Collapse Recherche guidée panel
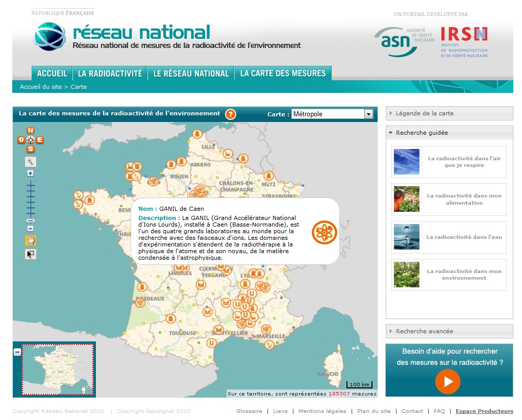The image size is (522, 420). (449, 133)
